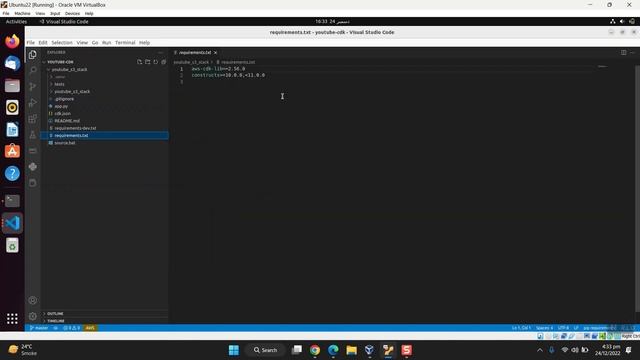Open the Source Control view
Viewport: 640px width, 360px height.
coord(33,87)
